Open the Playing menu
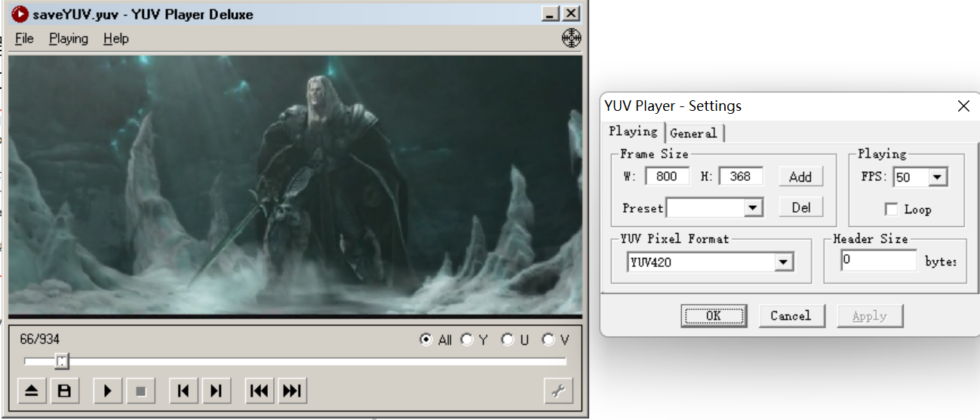Image resolution: width=980 pixels, height=420 pixels. (69, 38)
